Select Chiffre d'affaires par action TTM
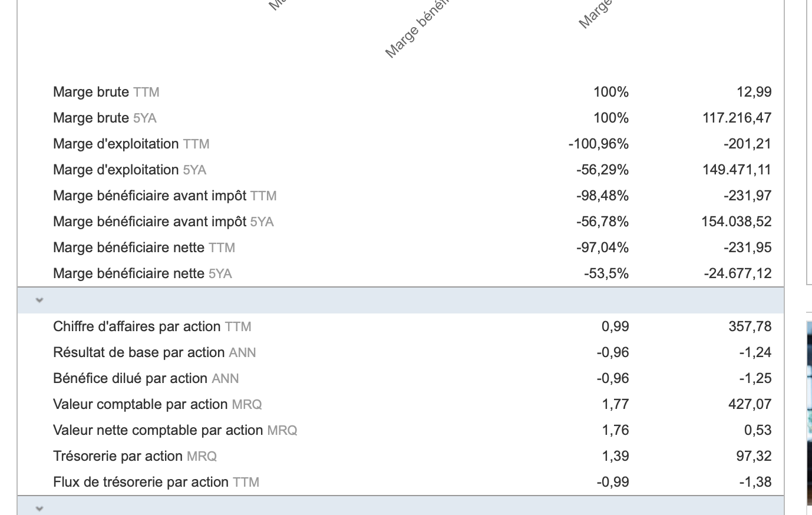The width and height of the screenshot is (812, 515). click(x=152, y=326)
